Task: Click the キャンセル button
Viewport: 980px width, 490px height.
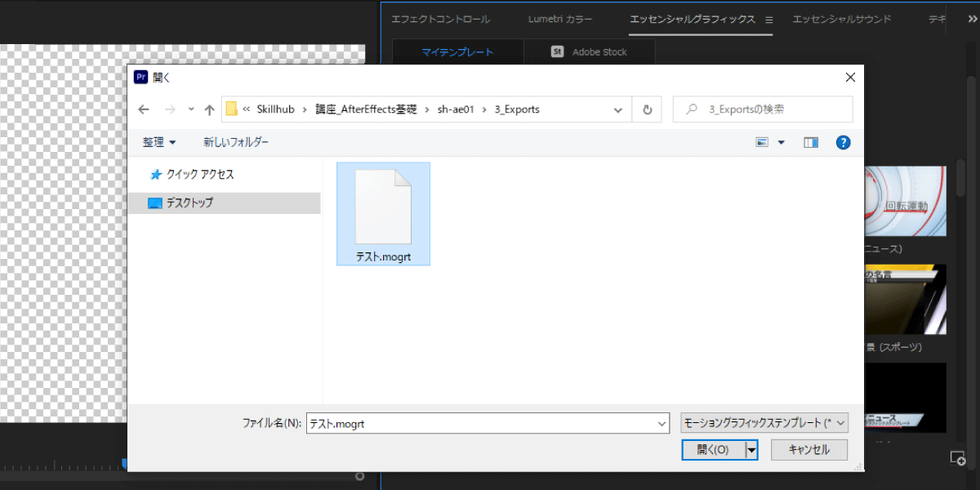Action: (x=809, y=450)
